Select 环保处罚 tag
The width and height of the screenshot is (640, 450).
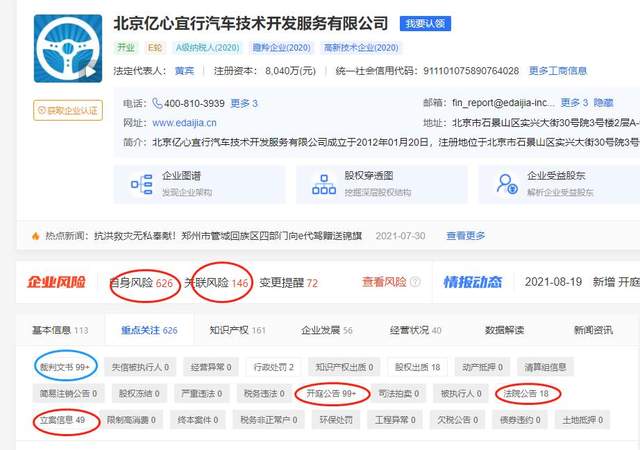coord(336,419)
